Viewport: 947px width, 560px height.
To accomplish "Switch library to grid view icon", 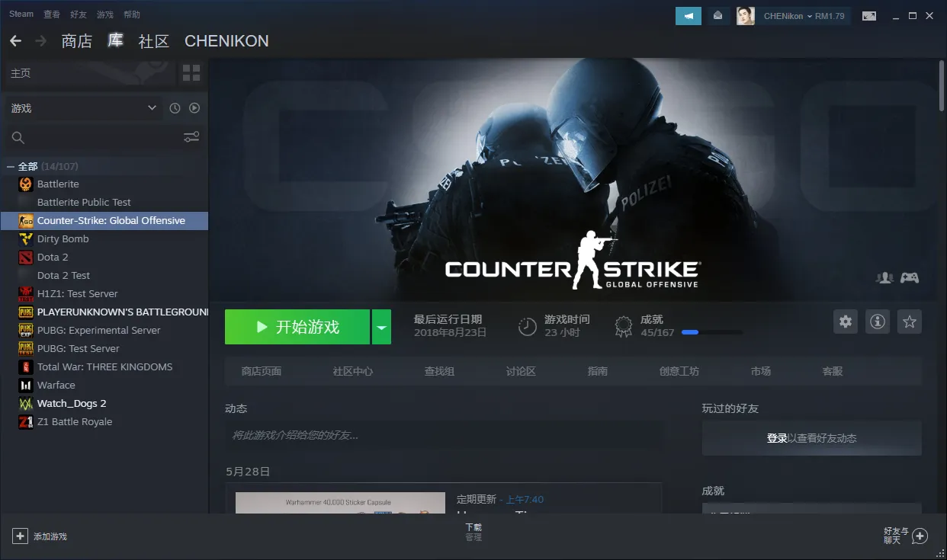I will tap(191, 73).
